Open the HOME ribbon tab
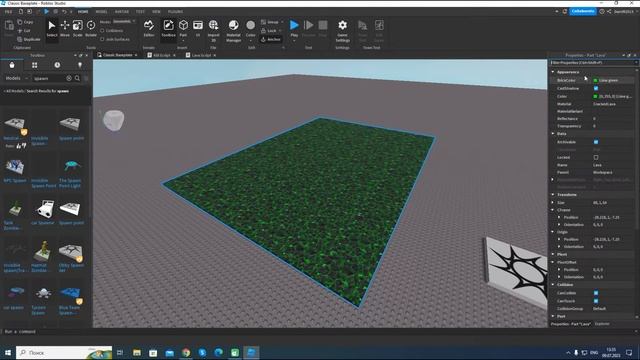This screenshot has height=360, width=640. [x=83, y=12]
